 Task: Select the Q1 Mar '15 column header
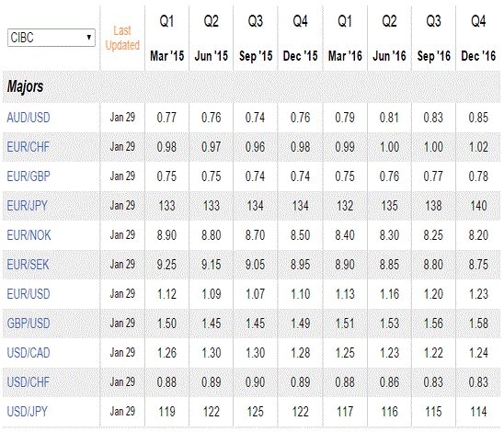pos(166,39)
